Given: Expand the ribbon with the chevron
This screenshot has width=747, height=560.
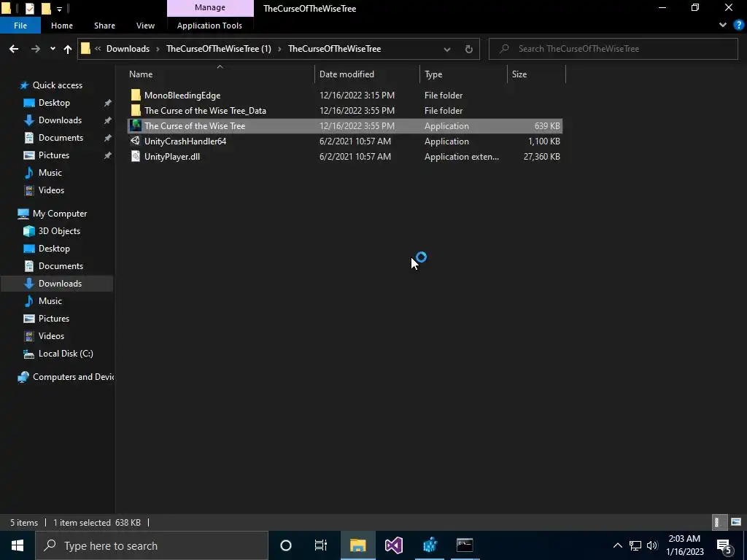Looking at the screenshot, I should point(723,25).
